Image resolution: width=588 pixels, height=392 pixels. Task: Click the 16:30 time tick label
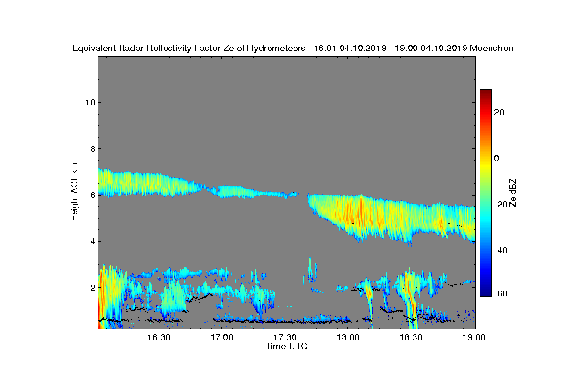(159, 338)
